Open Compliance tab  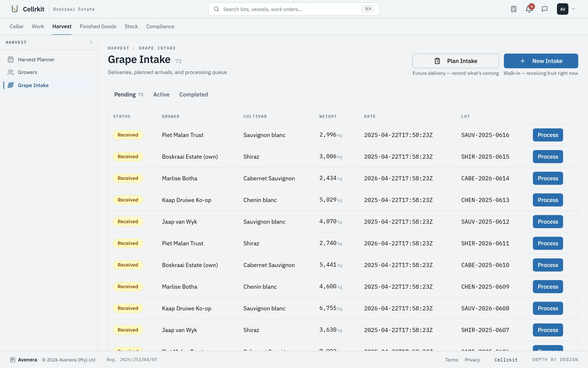pyautogui.click(x=160, y=26)
